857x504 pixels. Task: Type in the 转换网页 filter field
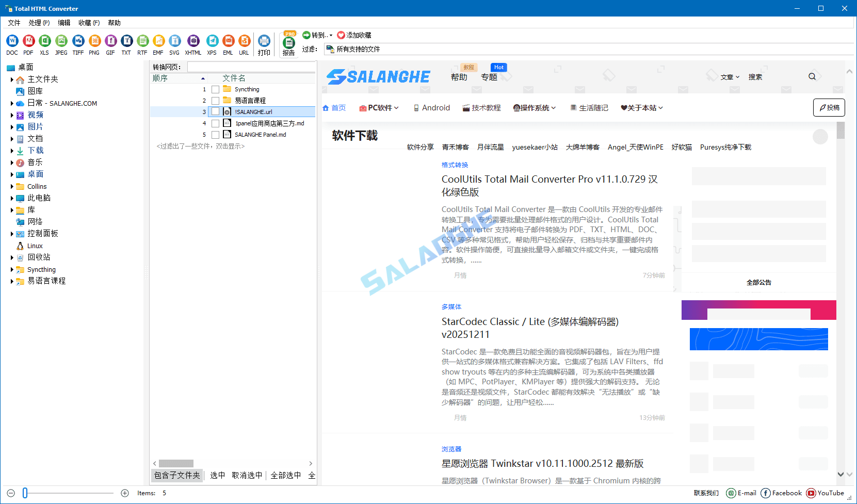point(252,67)
